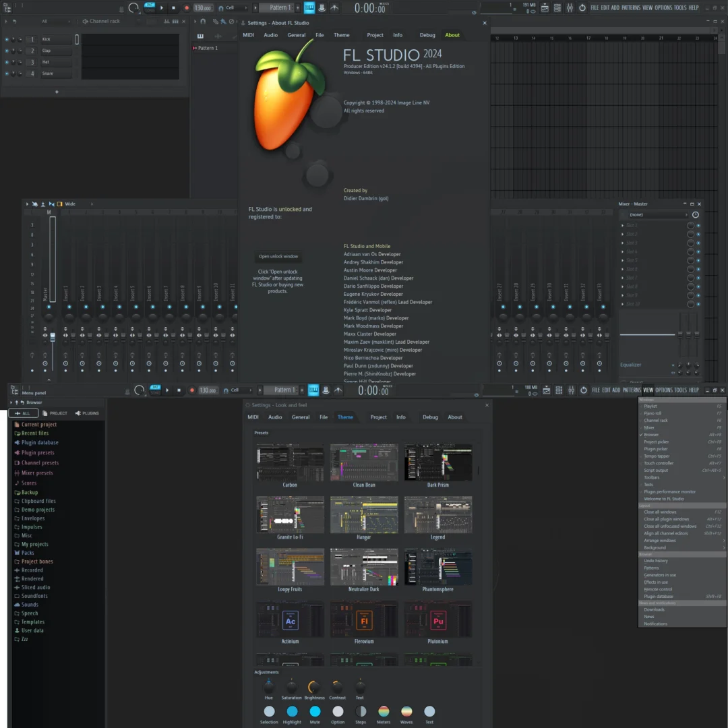
Task: Select the Flerovium theme preset icon
Action: [364, 619]
